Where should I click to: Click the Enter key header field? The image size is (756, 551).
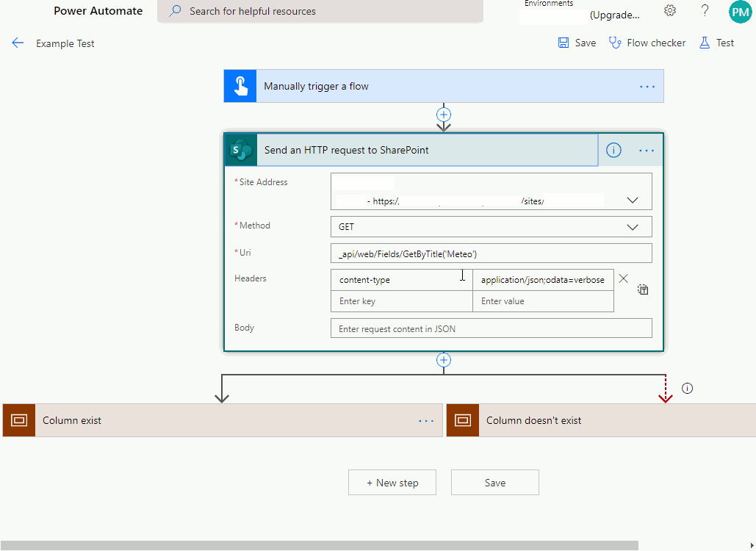[402, 301]
